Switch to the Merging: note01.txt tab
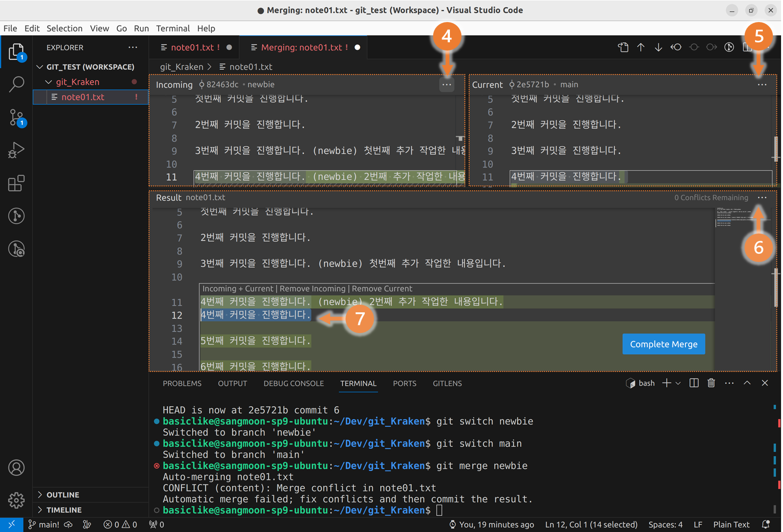 tap(304, 47)
